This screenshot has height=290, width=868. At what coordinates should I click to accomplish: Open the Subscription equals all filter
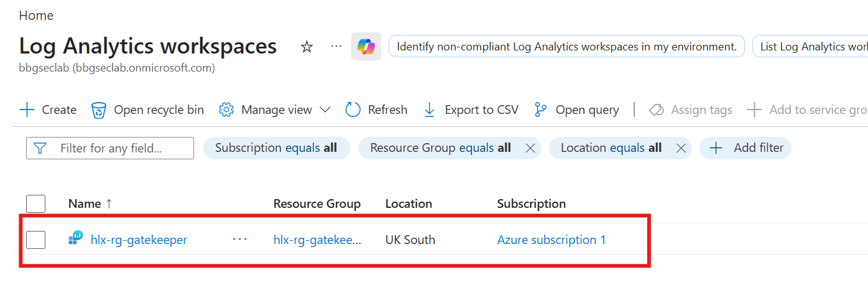click(277, 148)
